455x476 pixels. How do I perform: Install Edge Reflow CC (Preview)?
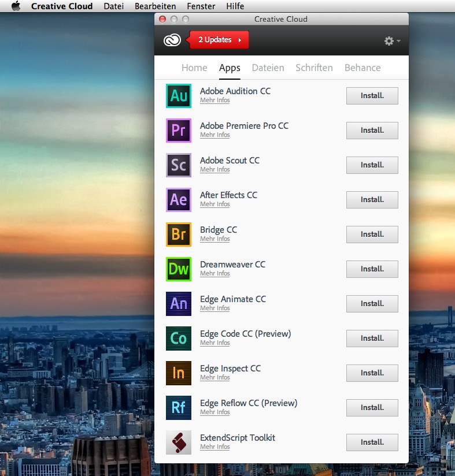tap(372, 408)
